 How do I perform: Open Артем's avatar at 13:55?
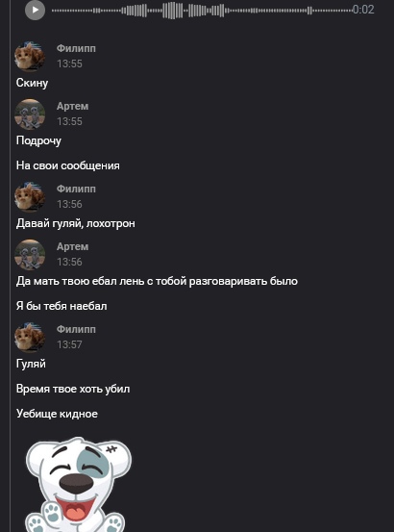pyautogui.click(x=30, y=114)
